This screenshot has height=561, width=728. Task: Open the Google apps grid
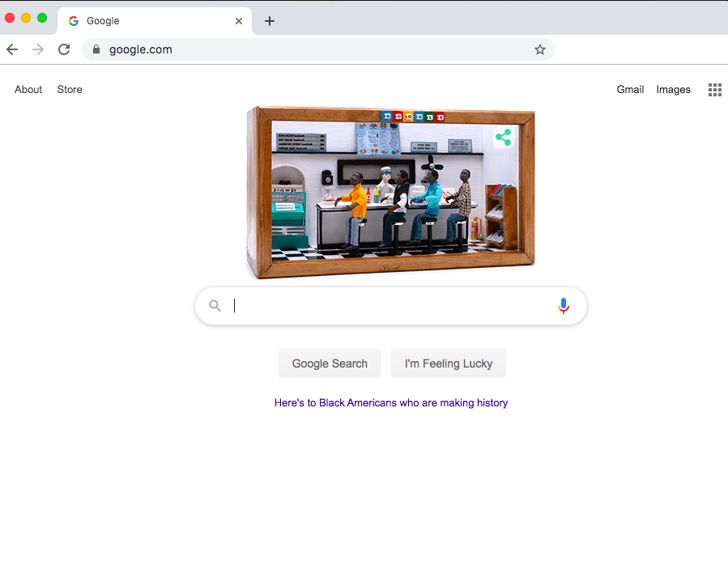click(714, 90)
